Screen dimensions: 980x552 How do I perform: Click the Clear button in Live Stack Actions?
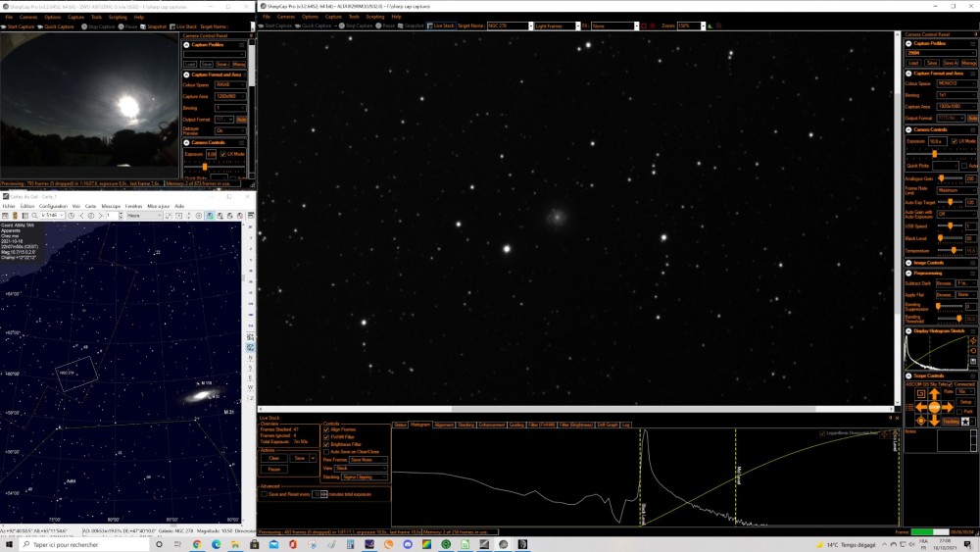(273, 458)
